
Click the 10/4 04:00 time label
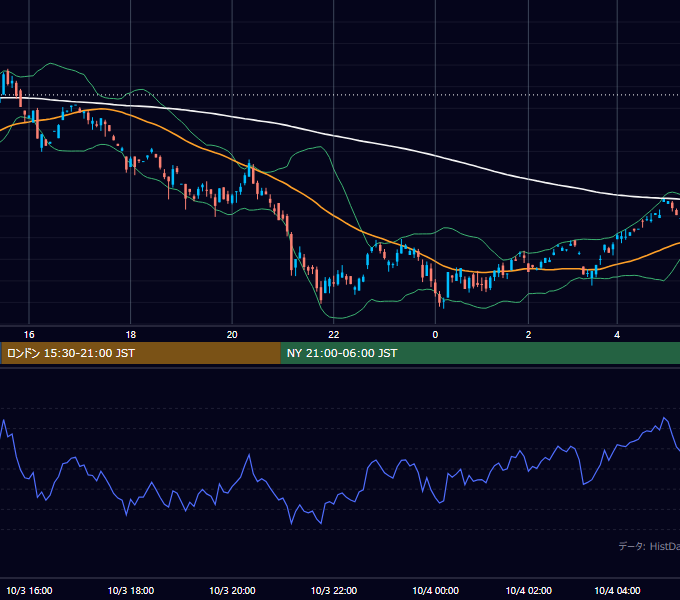tap(617, 590)
